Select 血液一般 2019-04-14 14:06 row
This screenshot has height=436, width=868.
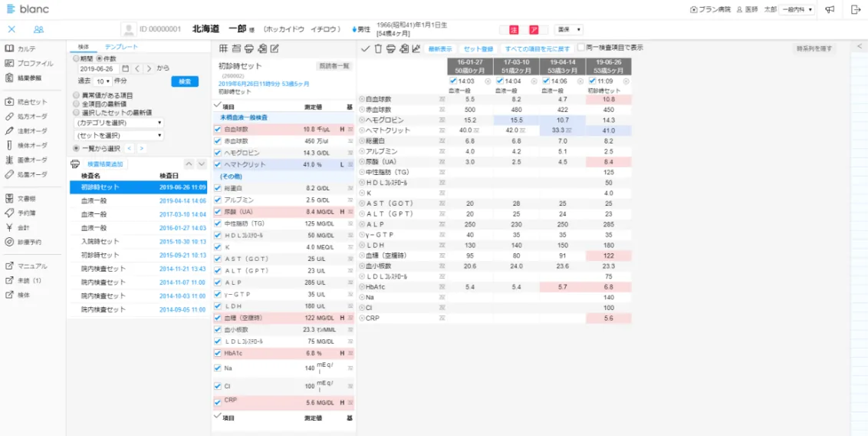point(138,201)
